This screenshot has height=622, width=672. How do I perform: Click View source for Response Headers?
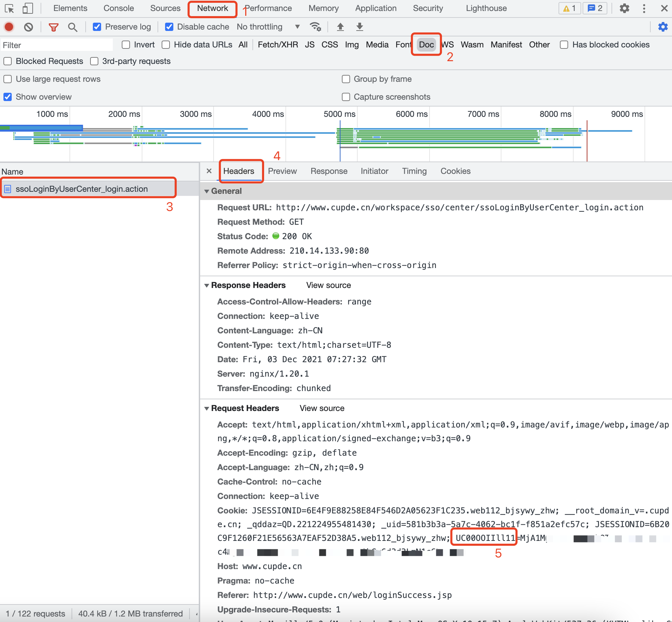pos(328,285)
